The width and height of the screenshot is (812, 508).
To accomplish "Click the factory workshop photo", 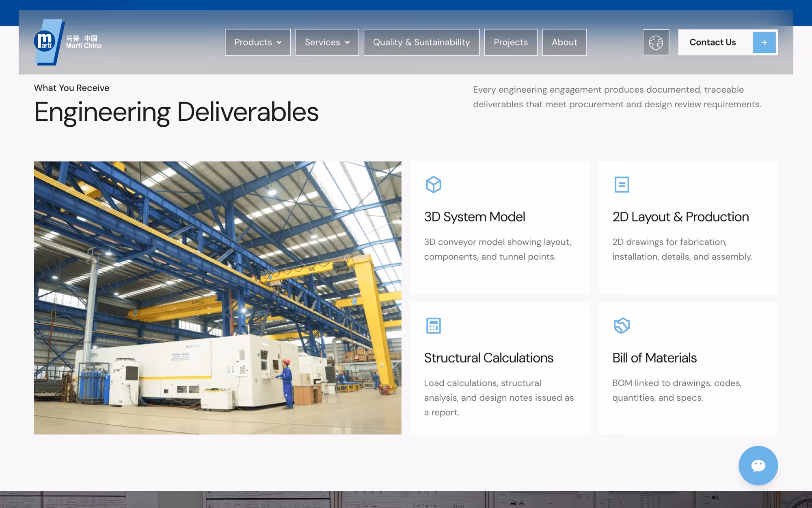I will [x=218, y=298].
